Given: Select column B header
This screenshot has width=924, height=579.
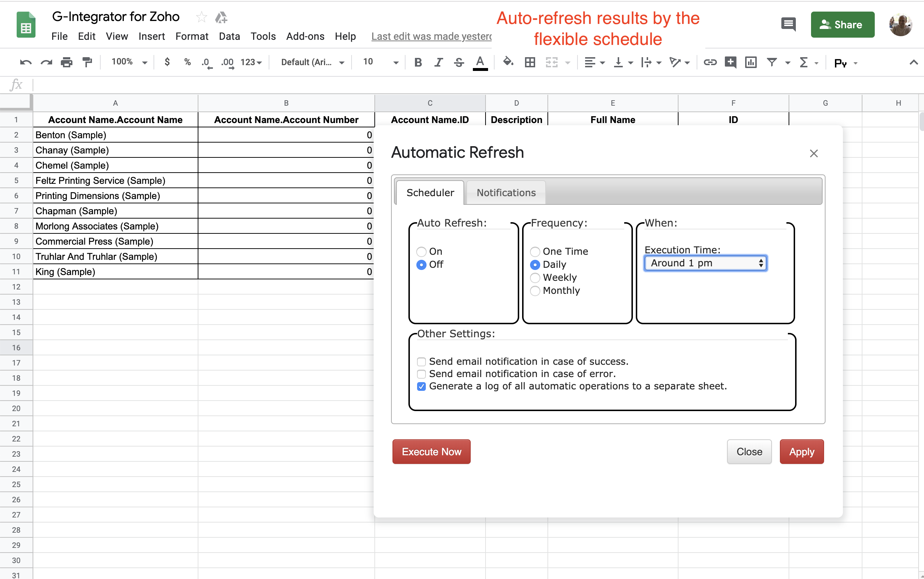Looking at the screenshot, I should pyautogui.click(x=286, y=103).
